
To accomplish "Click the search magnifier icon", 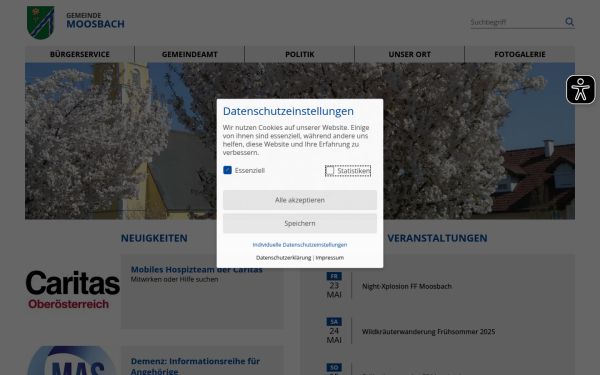I will (569, 22).
